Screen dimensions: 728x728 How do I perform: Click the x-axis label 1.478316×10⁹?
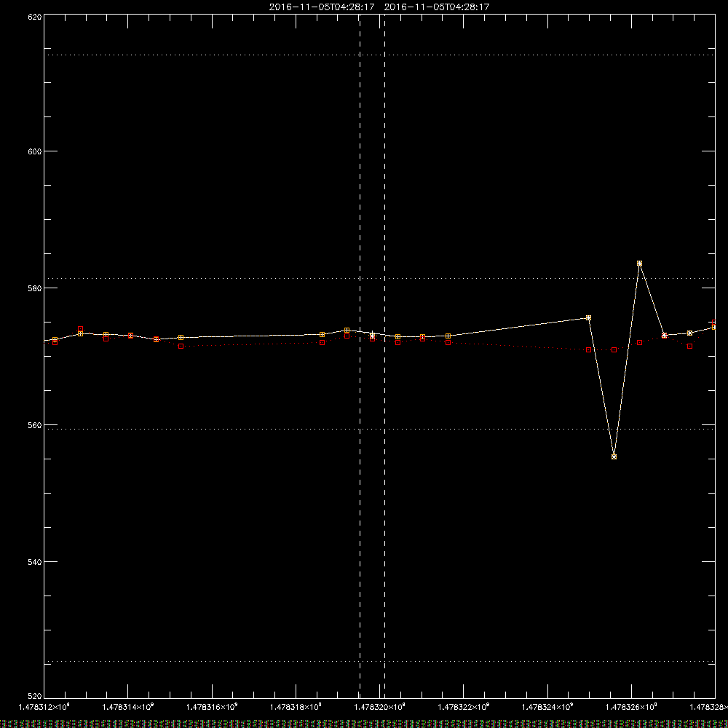tap(212, 707)
